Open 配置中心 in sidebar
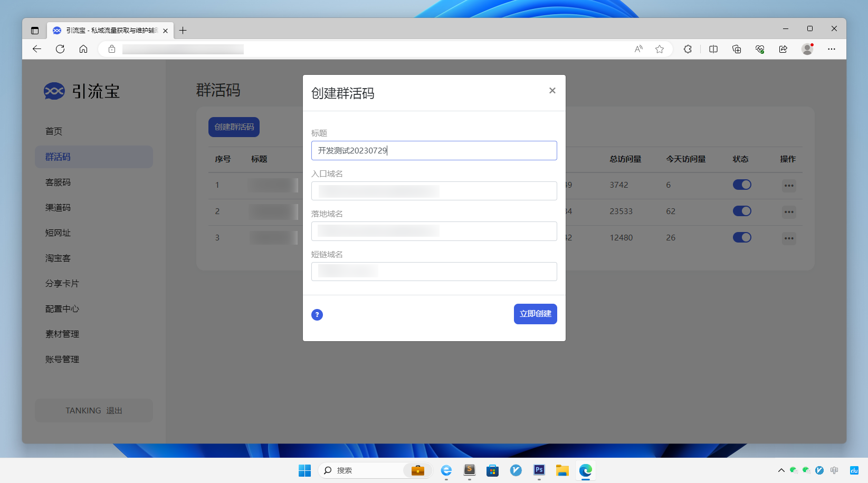The width and height of the screenshot is (868, 483). [x=62, y=309]
